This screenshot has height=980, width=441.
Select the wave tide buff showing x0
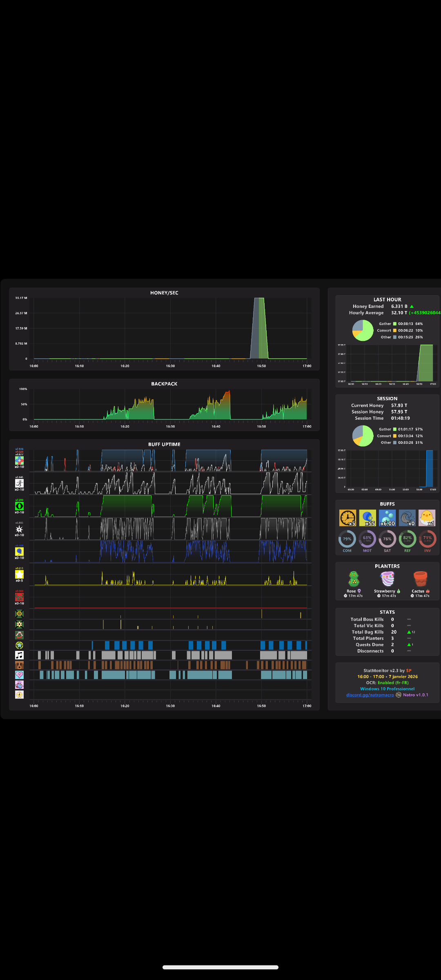pyautogui.click(x=408, y=518)
